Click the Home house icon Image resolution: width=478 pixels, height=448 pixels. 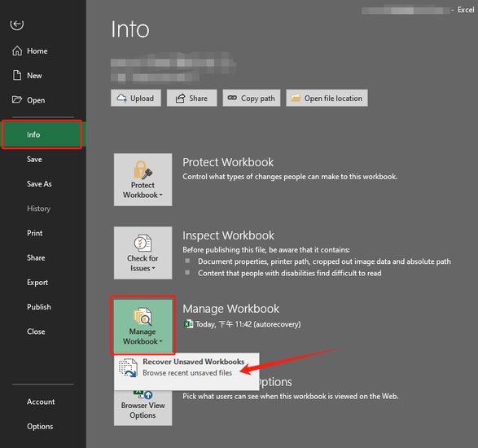click(x=17, y=51)
